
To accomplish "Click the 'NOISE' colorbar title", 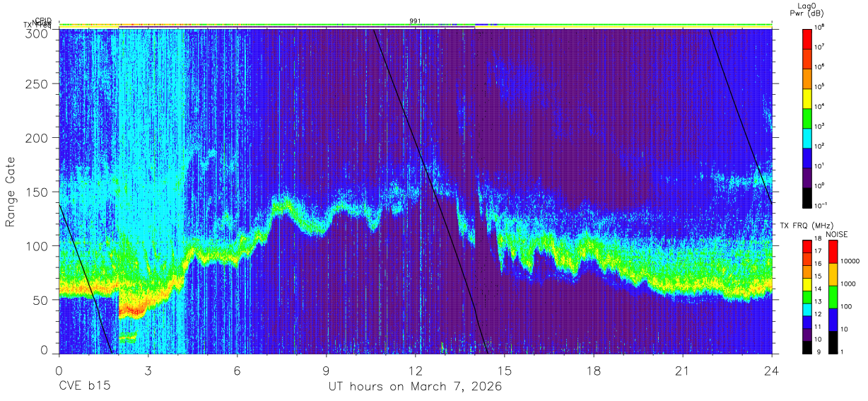I will [838, 234].
